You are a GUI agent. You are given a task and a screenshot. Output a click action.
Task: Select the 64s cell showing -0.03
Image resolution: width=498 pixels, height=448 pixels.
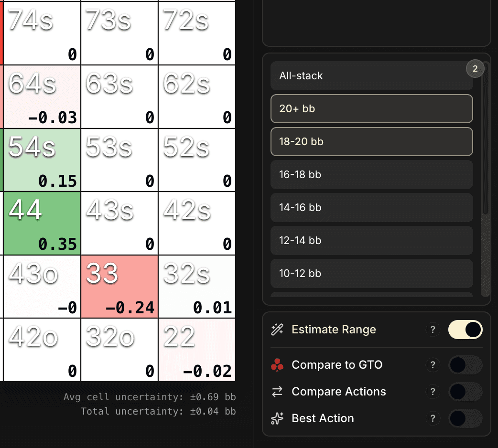[x=42, y=97]
